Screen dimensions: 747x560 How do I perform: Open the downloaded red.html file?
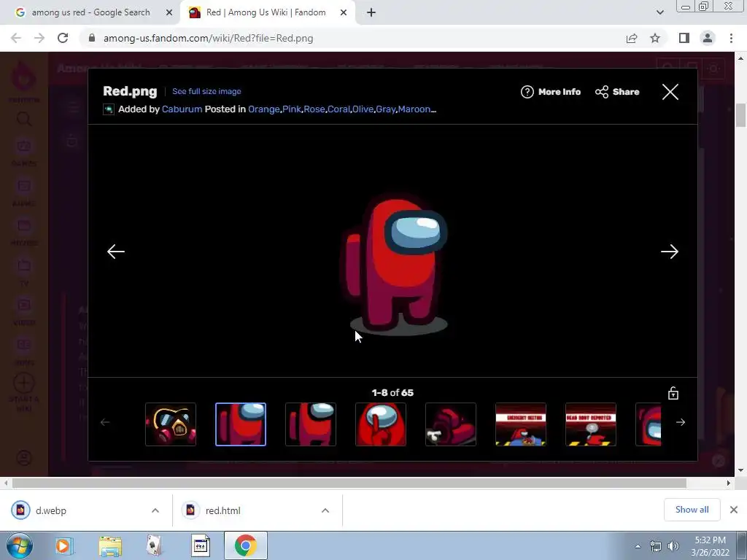pyautogui.click(x=222, y=510)
